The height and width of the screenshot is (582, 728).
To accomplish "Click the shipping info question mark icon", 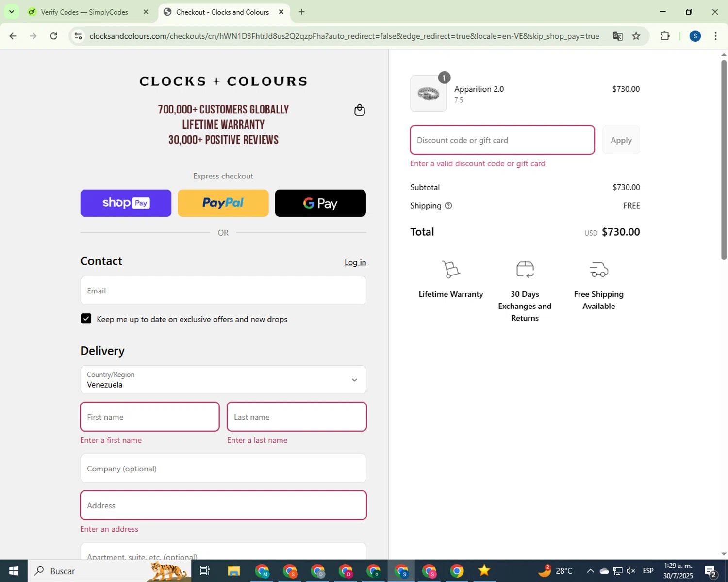I will coord(448,206).
